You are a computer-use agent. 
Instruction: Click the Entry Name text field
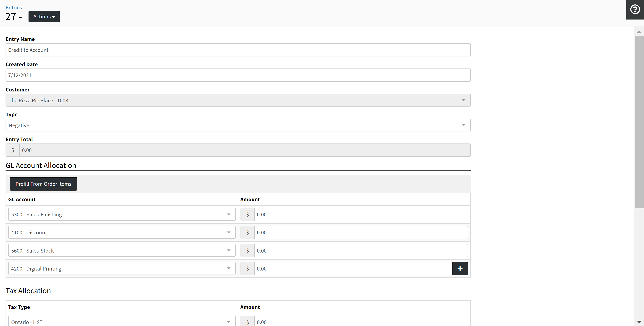click(238, 50)
